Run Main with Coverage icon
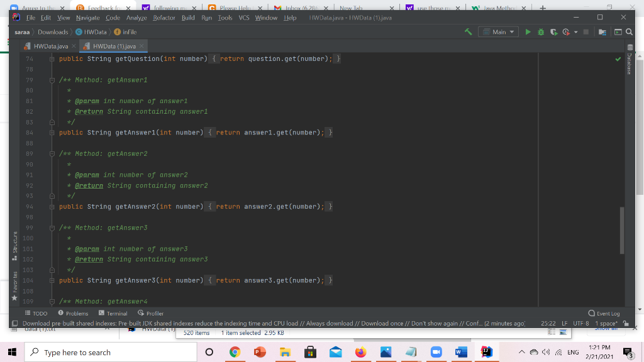644x362 pixels. coord(553,31)
